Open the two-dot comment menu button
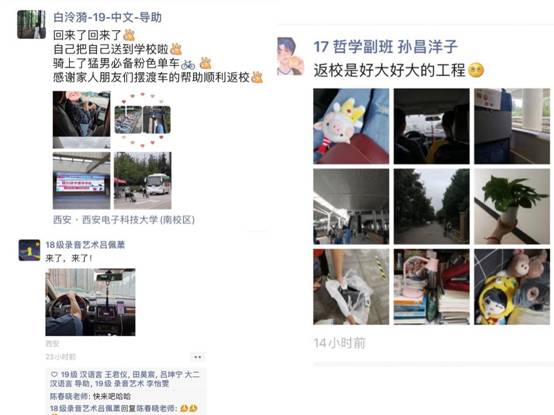554x415 pixels. (198, 357)
